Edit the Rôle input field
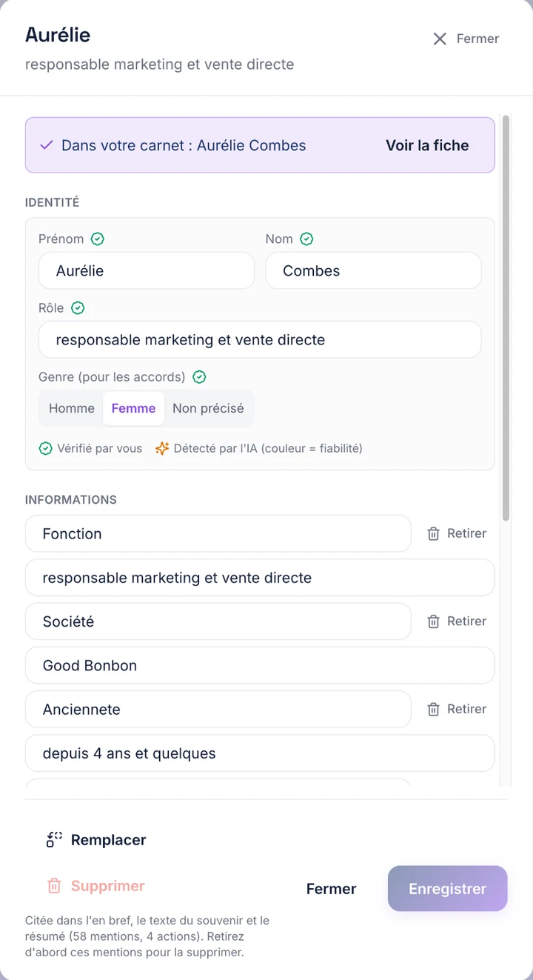The image size is (533, 980). point(260,340)
